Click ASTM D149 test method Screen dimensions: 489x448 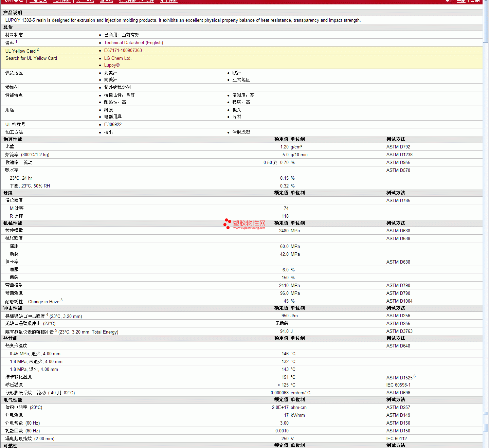(x=398, y=415)
